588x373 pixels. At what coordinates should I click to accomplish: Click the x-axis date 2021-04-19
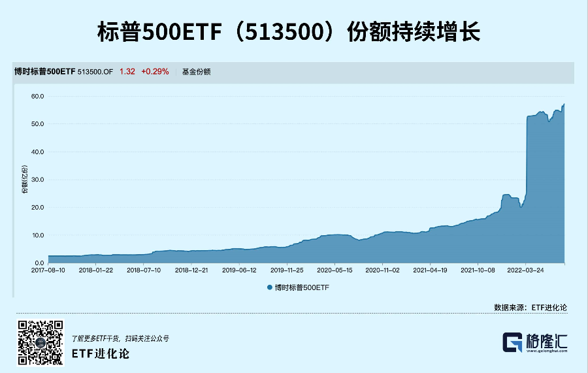(x=430, y=270)
